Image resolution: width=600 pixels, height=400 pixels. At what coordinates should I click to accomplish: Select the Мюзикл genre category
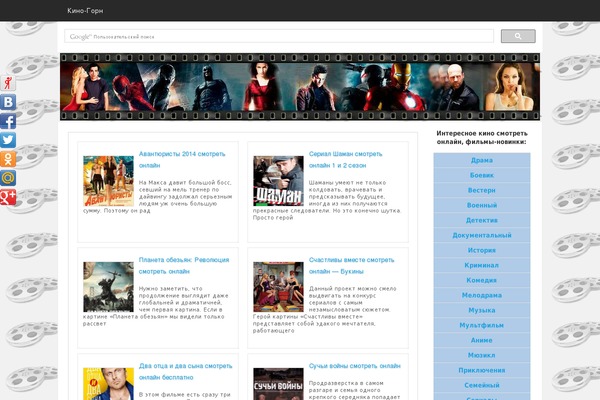pyautogui.click(x=482, y=355)
